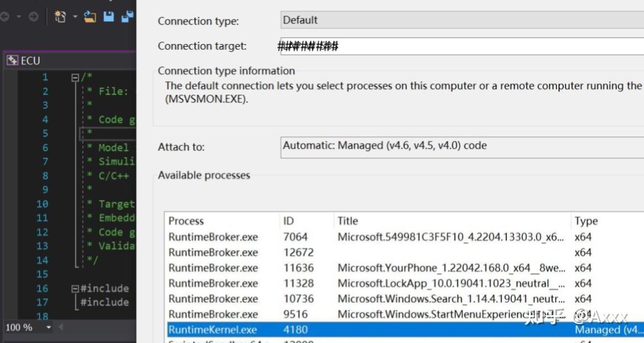Click the Open File folder icon
The image size is (644, 343).
tap(90, 17)
